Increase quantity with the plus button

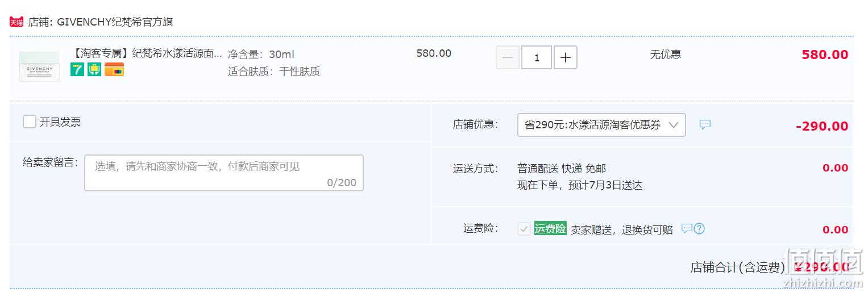pyautogui.click(x=566, y=57)
